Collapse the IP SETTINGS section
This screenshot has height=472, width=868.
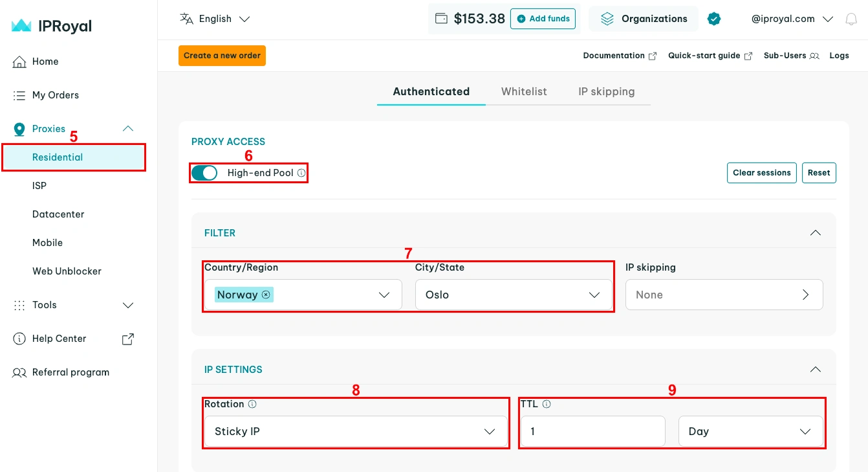816,369
